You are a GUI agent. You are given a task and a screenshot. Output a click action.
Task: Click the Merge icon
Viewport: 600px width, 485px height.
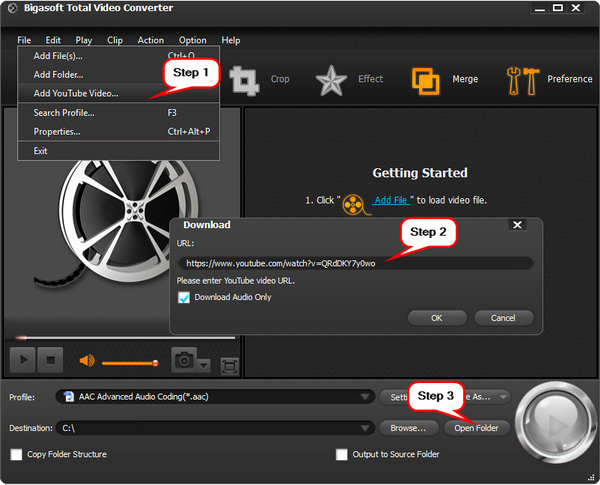[426, 81]
